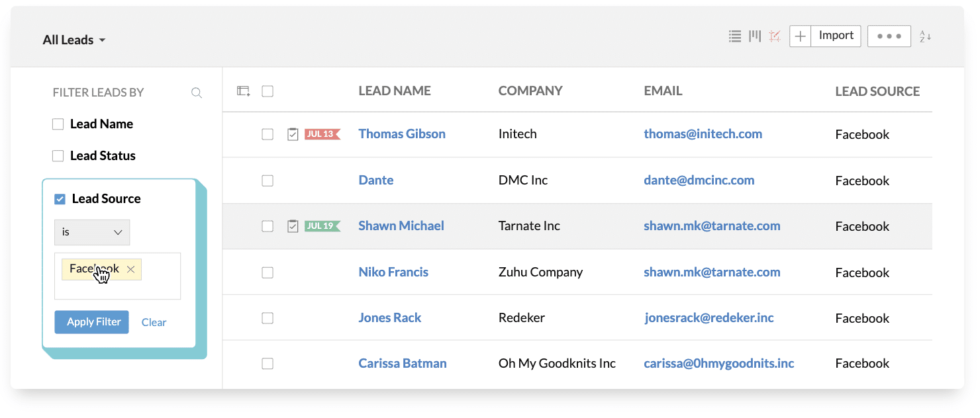Open the "is" condition dropdown
The width and height of the screenshot is (980, 418).
[92, 232]
